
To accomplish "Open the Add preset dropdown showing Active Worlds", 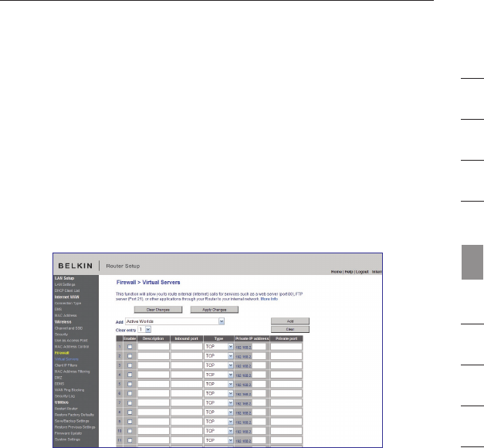I will click(x=174, y=321).
